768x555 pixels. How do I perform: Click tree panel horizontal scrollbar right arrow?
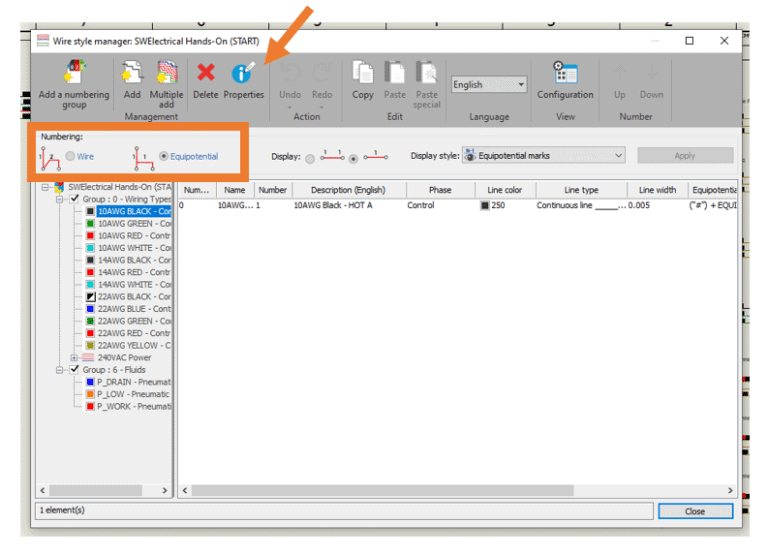pyautogui.click(x=165, y=490)
